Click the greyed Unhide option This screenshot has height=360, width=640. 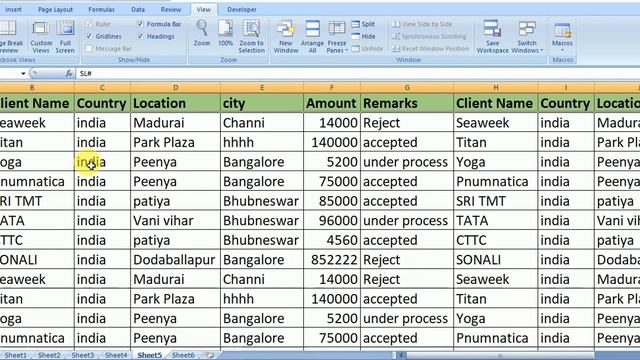click(x=367, y=49)
